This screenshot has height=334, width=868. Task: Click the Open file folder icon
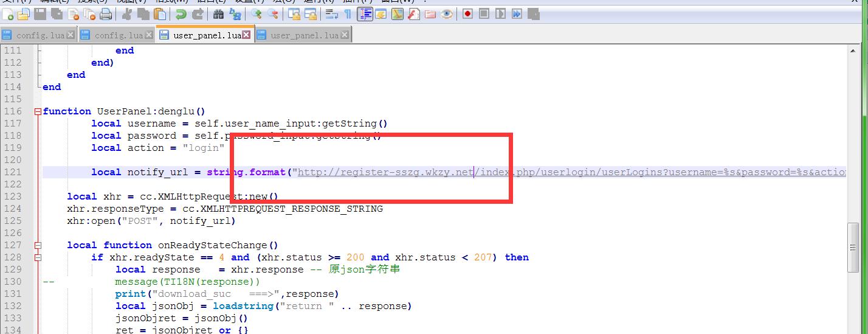click(x=23, y=14)
